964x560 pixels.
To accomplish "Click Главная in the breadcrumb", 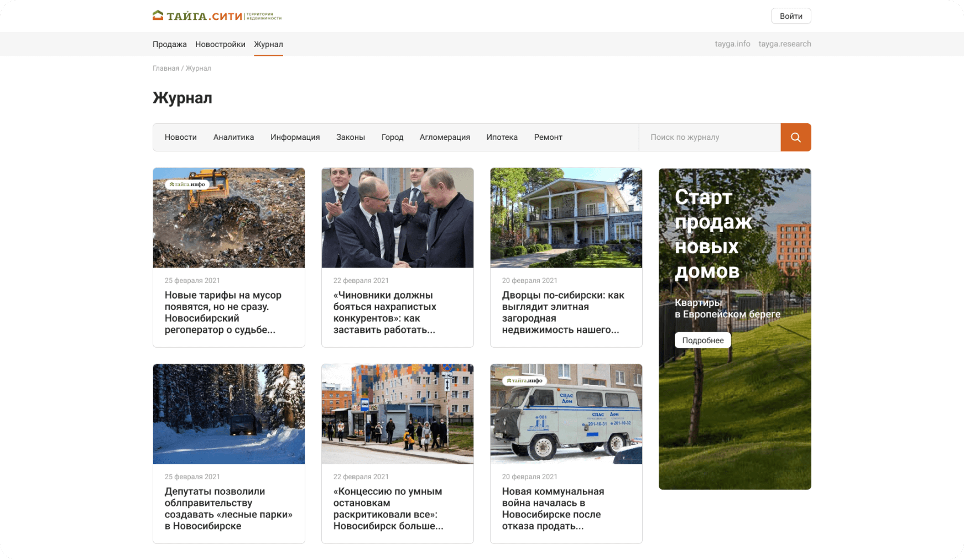I will point(165,69).
